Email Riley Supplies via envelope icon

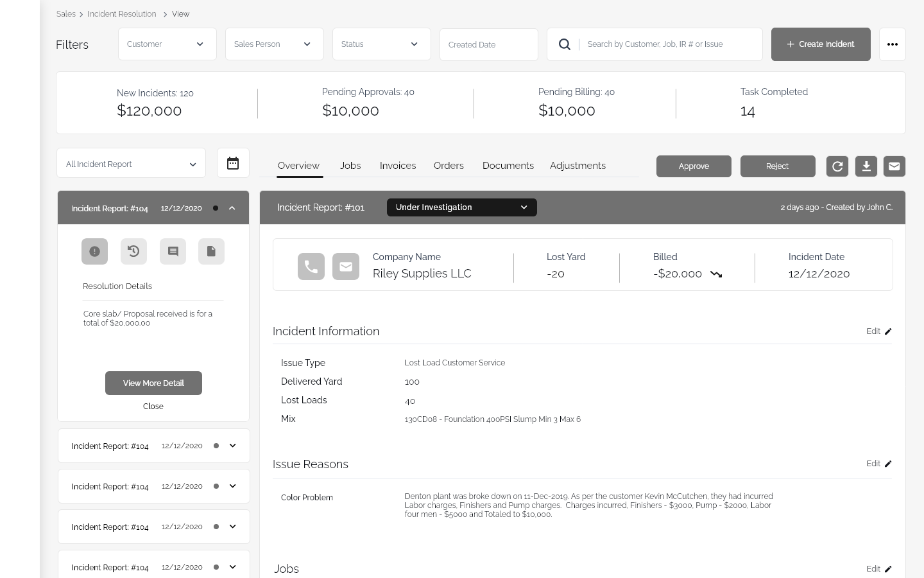click(x=346, y=267)
